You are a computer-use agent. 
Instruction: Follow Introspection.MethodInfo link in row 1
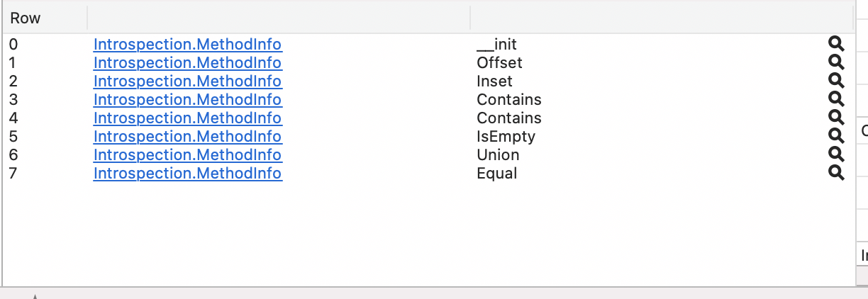(x=187, y=63)
